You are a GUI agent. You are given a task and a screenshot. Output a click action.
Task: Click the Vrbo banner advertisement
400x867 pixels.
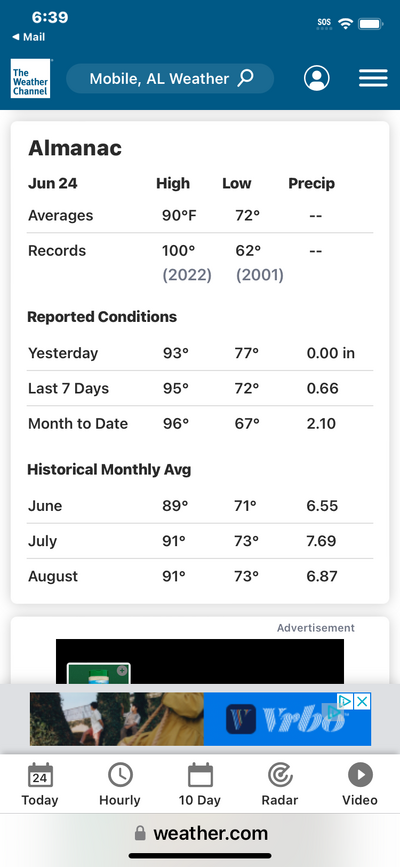pyautogui.click(x=200, y=719)
